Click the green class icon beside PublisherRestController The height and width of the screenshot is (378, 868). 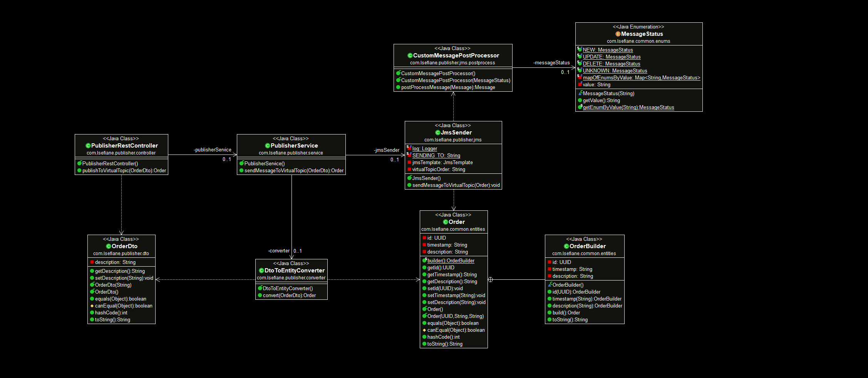tap(88, 146)
